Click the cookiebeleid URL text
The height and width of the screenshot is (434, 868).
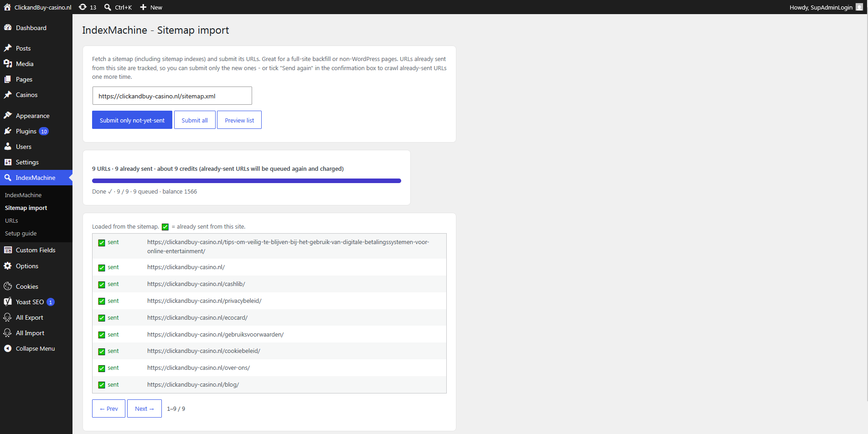click(204, 351)
